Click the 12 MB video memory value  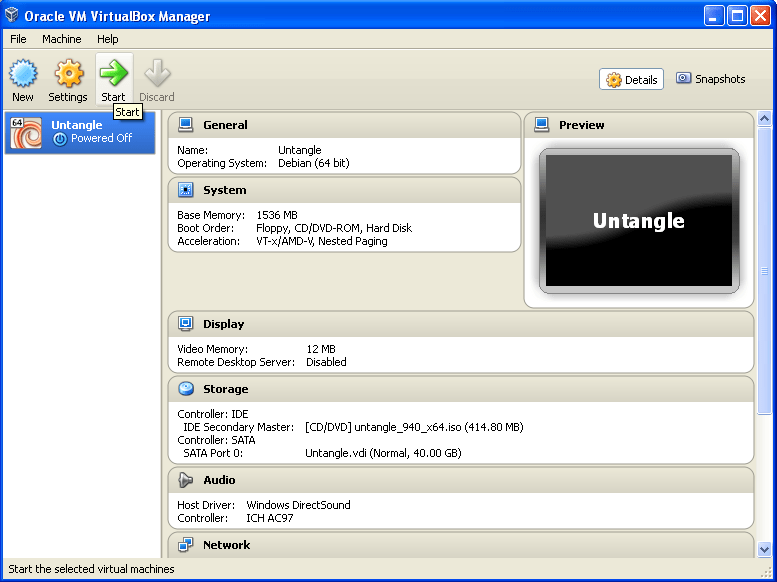coord(321,349)
